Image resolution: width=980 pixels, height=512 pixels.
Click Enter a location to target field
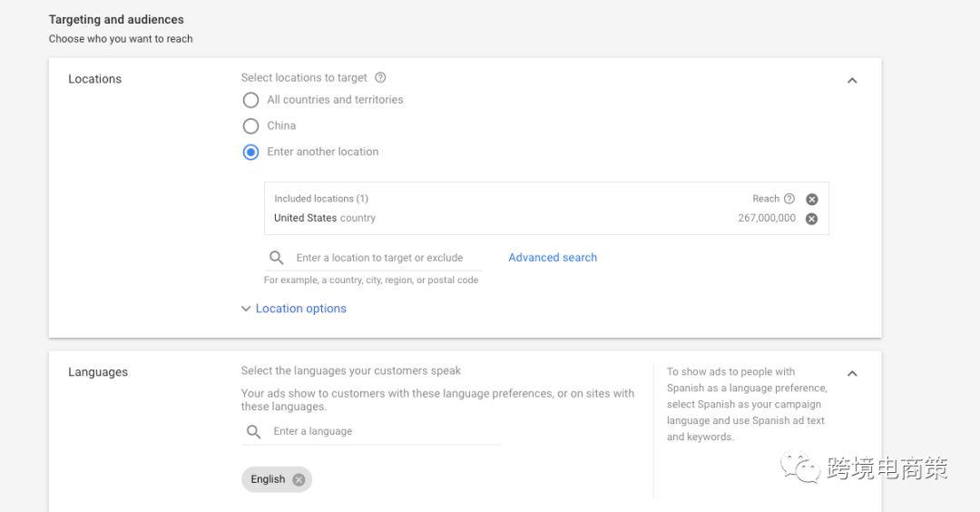coord(381,258)
